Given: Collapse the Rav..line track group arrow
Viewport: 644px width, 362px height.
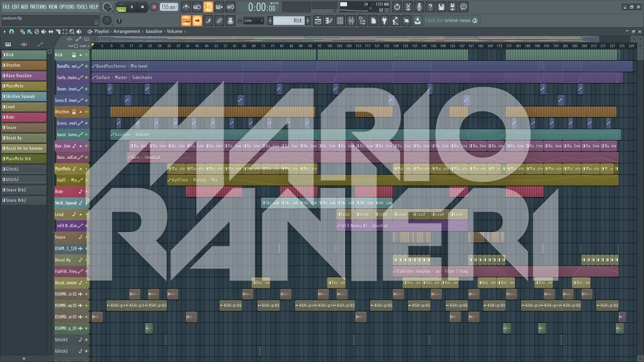Looking at the screenshot, I should (80, 146).
